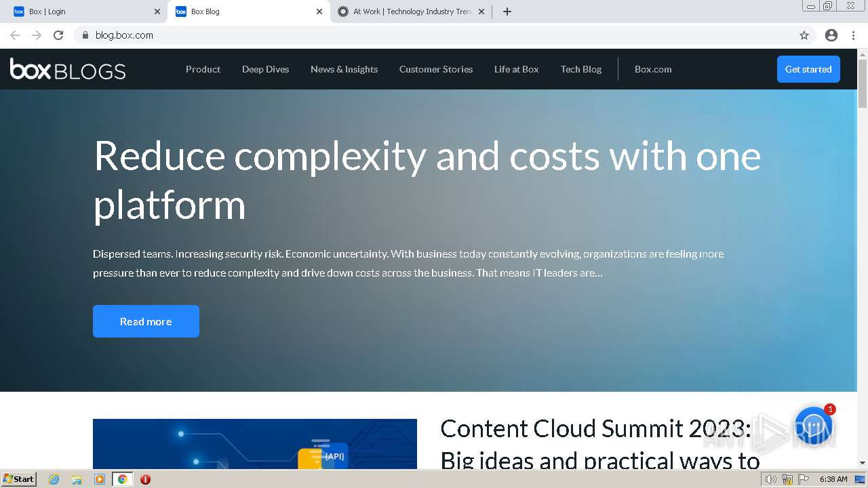Open the Product menu item
The image size is (868, 488).
coord(203,69)
